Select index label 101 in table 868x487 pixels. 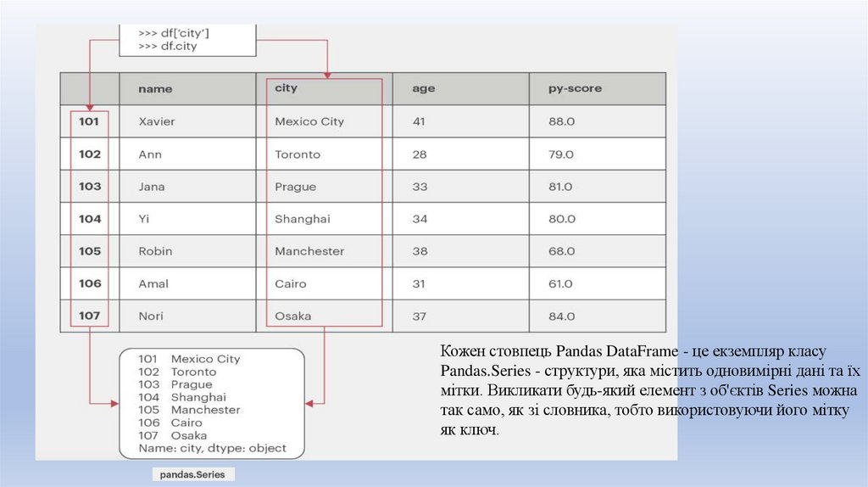(x=88, y=121)
